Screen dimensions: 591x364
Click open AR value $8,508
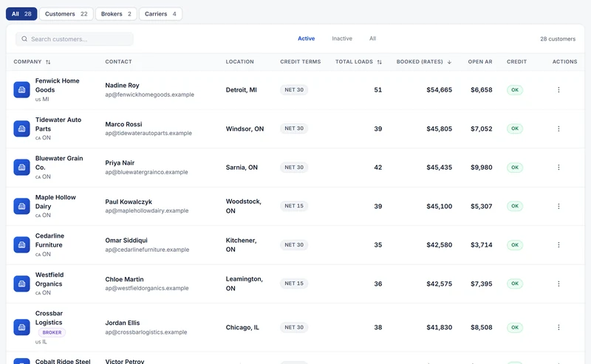(x=482, y=327)
